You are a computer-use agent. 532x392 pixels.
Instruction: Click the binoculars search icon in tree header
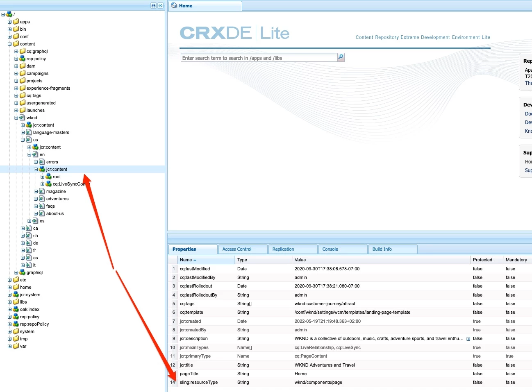pos(153,5)
